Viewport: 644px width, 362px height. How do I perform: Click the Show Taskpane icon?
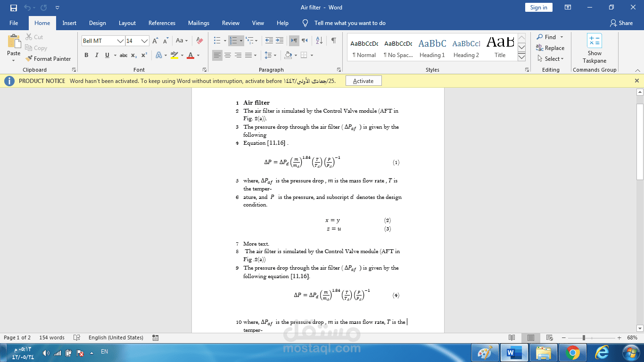coord(594,41)
